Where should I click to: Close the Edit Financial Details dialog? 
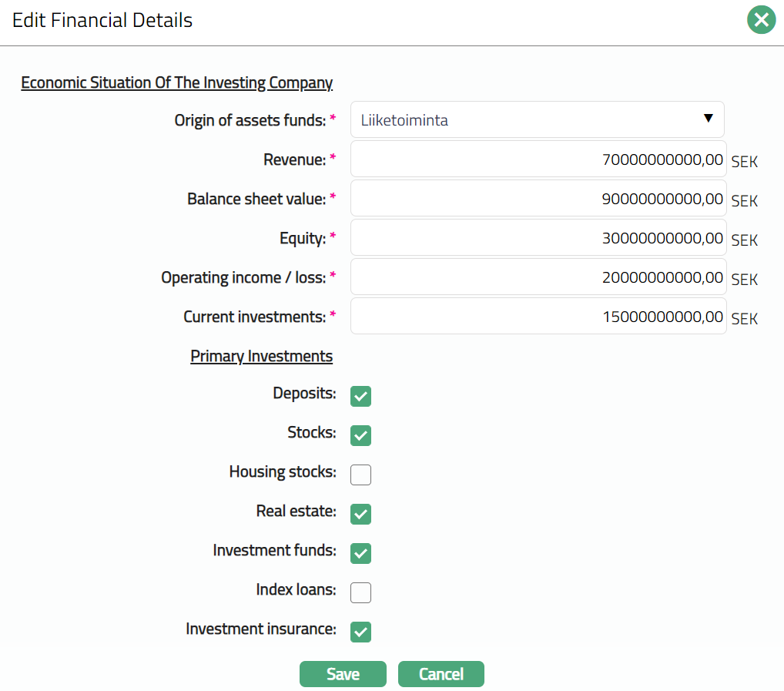pos(761,20)
